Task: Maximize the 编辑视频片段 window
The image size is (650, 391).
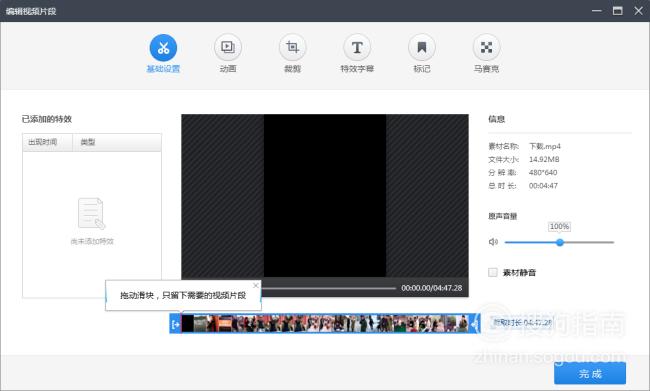Action: point(618,11)
